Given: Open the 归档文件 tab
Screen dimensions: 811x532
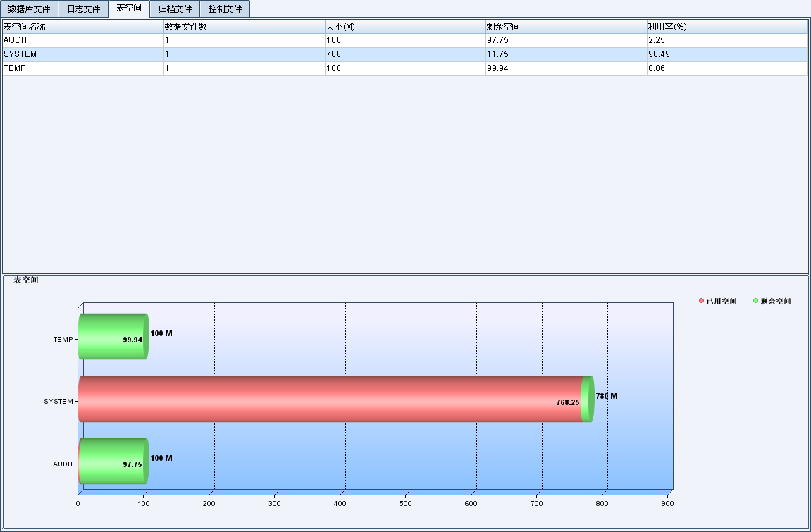Looking at the screenshot, I should point(175,9).
